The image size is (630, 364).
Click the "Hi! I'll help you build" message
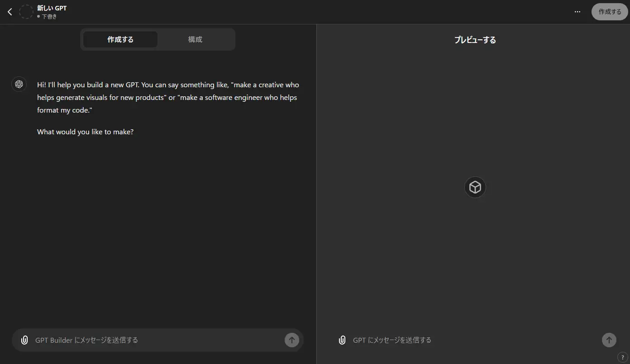pos(168,97)
